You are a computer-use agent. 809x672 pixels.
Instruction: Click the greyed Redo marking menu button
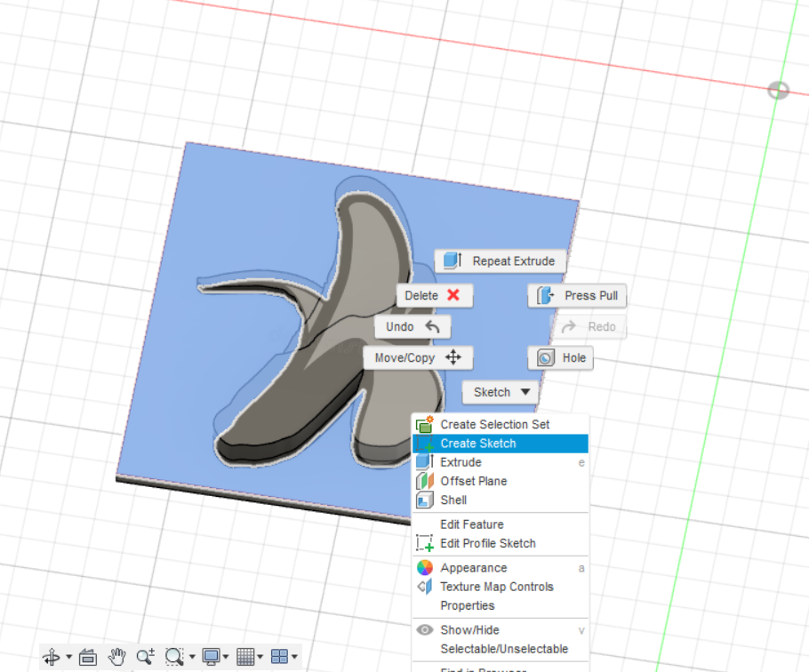(x=589, y=326)
